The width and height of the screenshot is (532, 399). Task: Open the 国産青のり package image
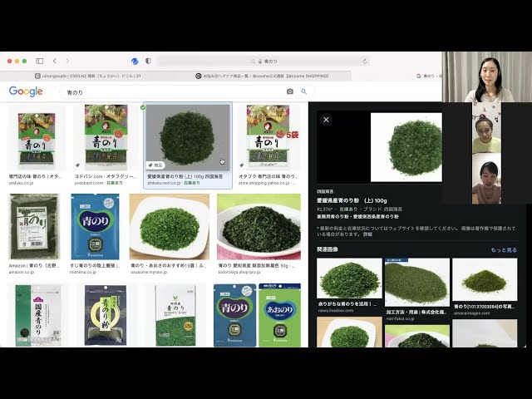38,315
